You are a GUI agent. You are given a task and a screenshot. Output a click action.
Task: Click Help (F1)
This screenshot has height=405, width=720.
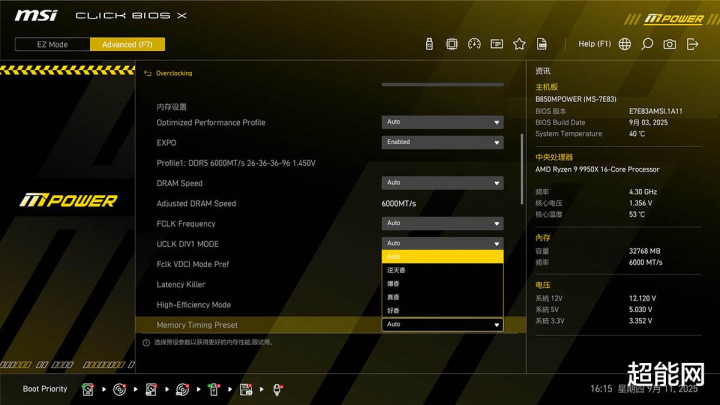(x=594, y=44)
